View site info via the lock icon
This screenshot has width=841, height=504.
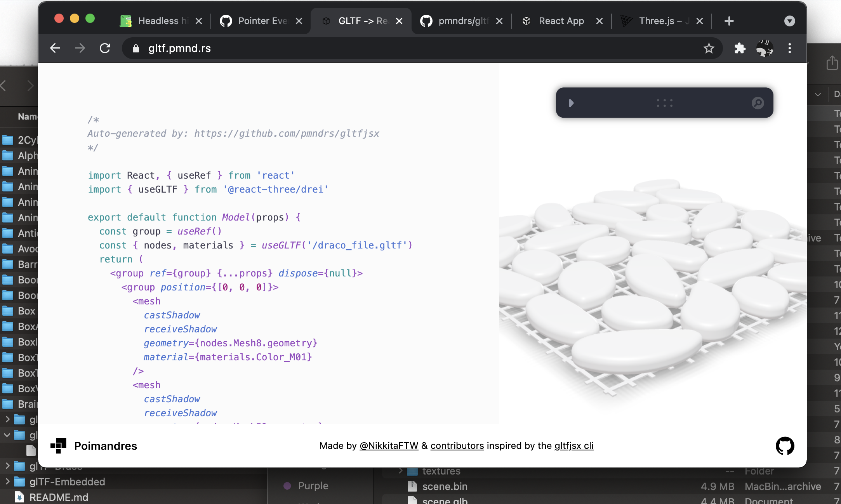[x=136, y=48]
